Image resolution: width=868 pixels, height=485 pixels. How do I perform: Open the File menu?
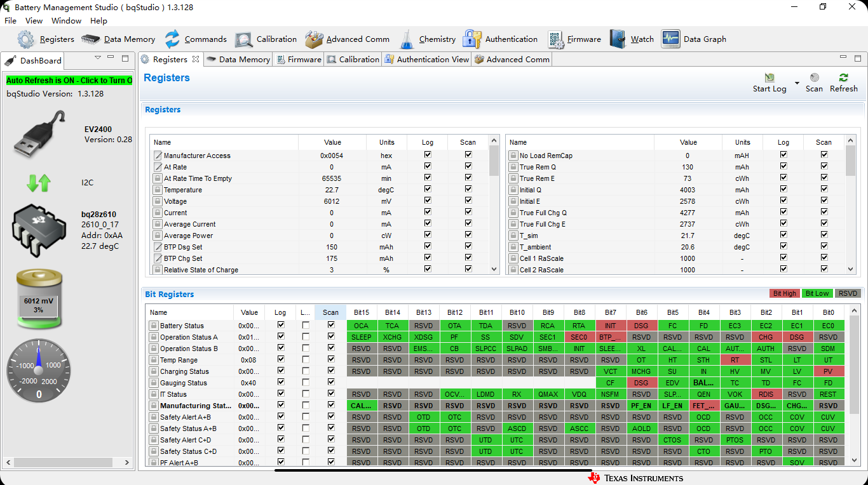(x=10, y=21)
